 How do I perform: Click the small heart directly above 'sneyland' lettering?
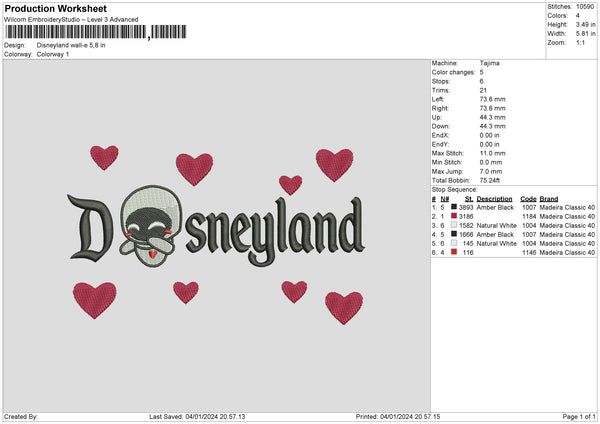pos(290,185)
